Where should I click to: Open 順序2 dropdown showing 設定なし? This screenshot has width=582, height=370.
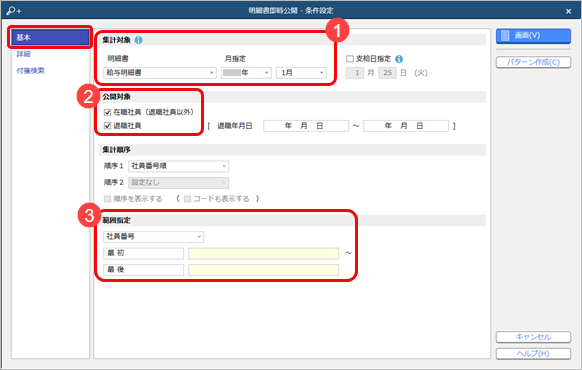[x=179, y=183]
